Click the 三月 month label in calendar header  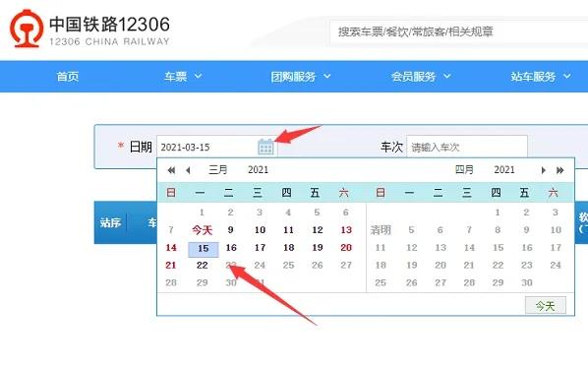tap(218, 170)
